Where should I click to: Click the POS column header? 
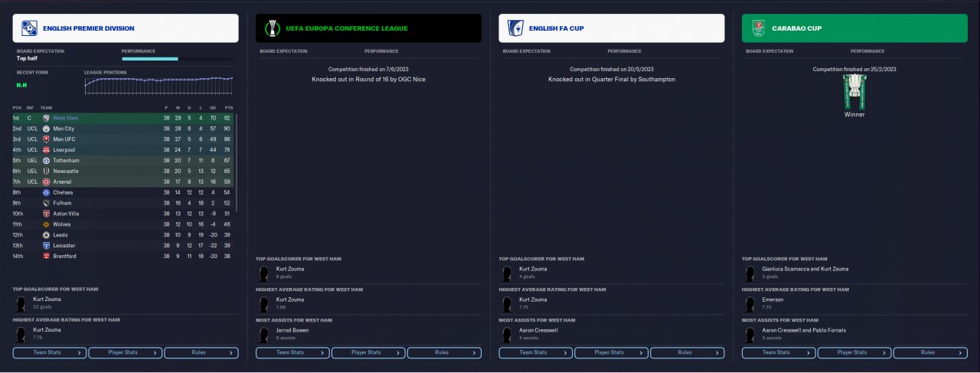coord(17,107)
